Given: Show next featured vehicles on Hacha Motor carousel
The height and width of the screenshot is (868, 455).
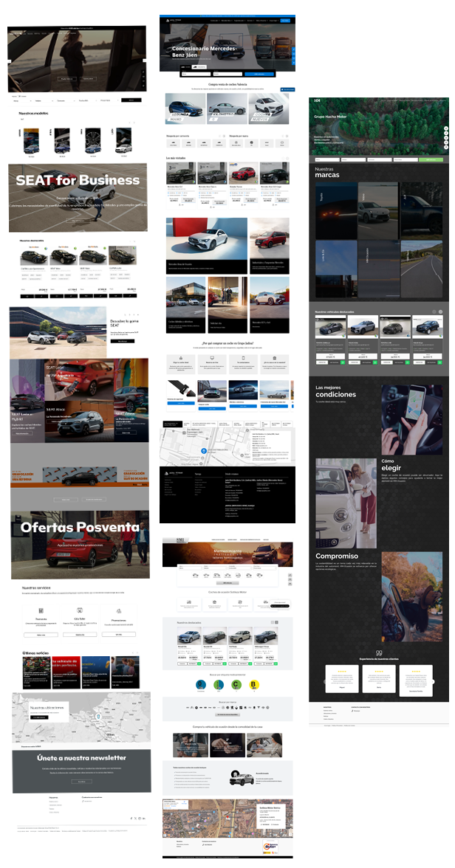Looking at the screenshot, I should 441,311.
